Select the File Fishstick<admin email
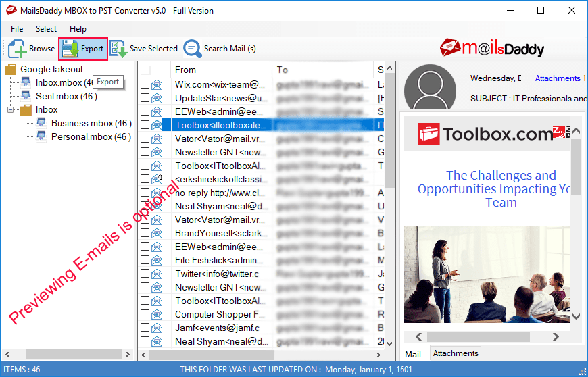Screen dimensions: 588x377 261,260
